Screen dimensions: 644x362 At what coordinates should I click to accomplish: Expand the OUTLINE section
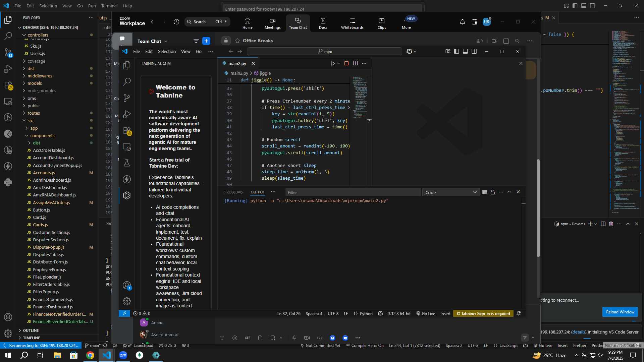[31, 330]
